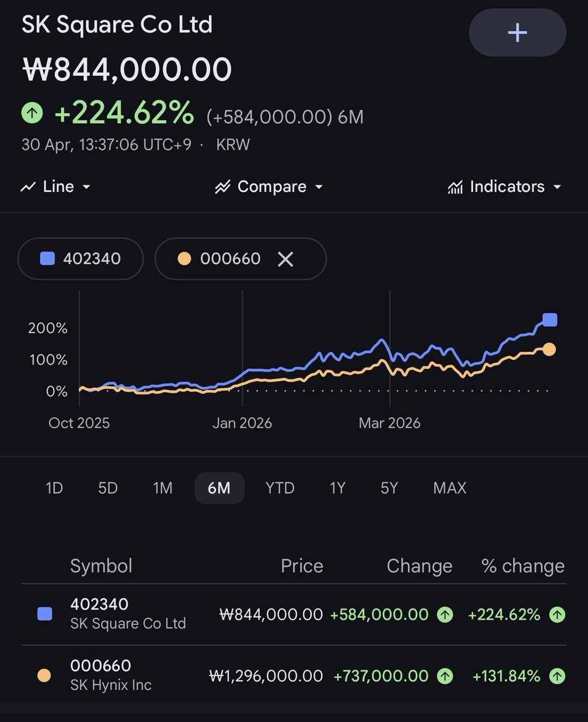Screen dimensions: 588x722
Task: Click the compare icon beside Compare
Action: pyautogui.click(x=223, y=187)
